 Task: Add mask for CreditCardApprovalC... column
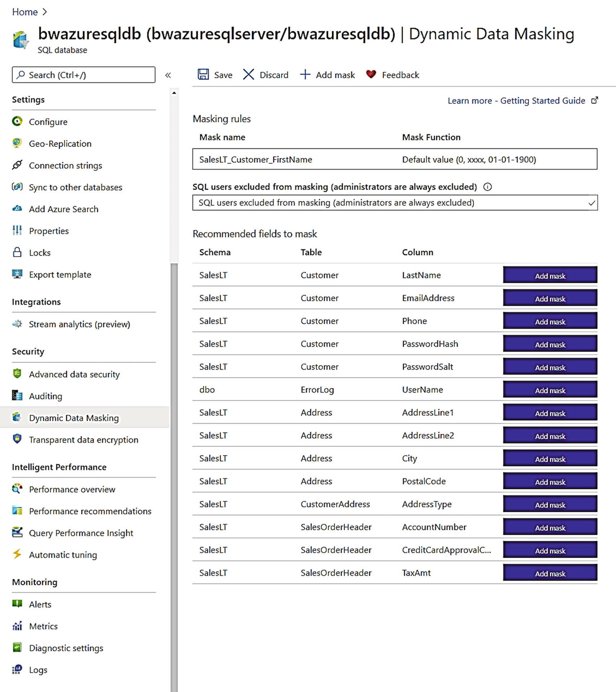(x=550, y=550)
